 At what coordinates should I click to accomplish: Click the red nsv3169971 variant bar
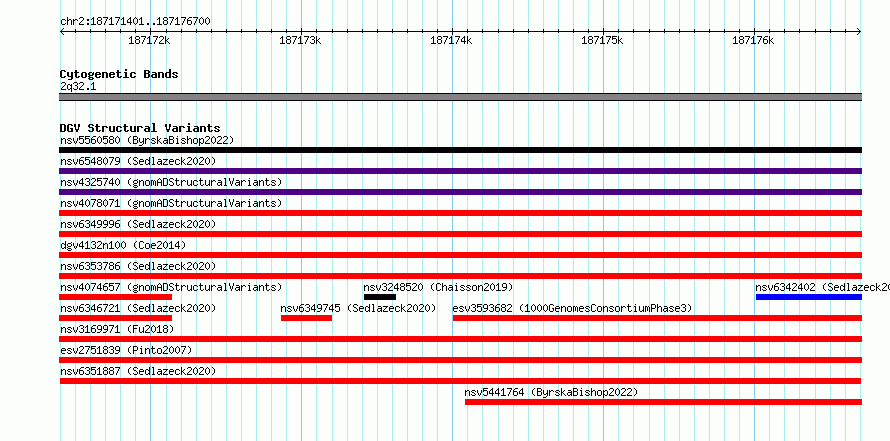coord(460,339)
